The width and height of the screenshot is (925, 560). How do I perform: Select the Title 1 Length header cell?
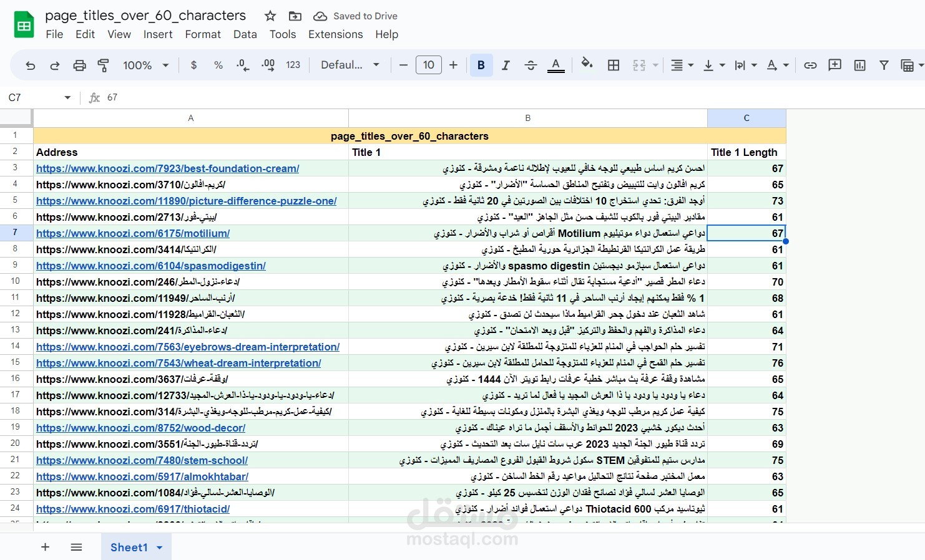pos(746,152)
